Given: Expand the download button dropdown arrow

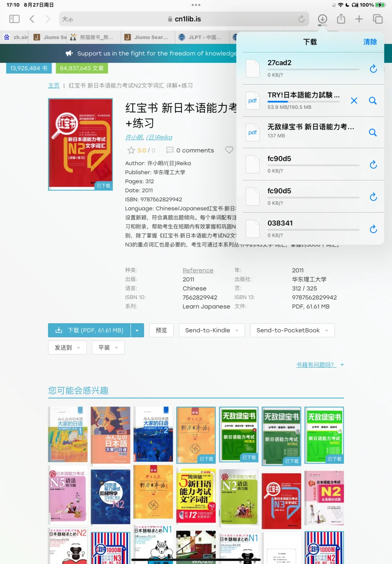Looking at the screenshot, I should 137,330.
